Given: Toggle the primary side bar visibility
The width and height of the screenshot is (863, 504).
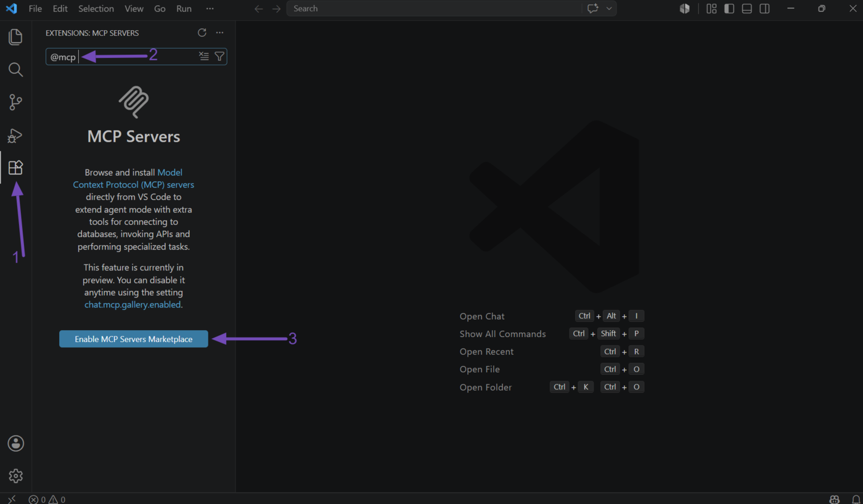Looking at the screenshot, I should (729, 9).
